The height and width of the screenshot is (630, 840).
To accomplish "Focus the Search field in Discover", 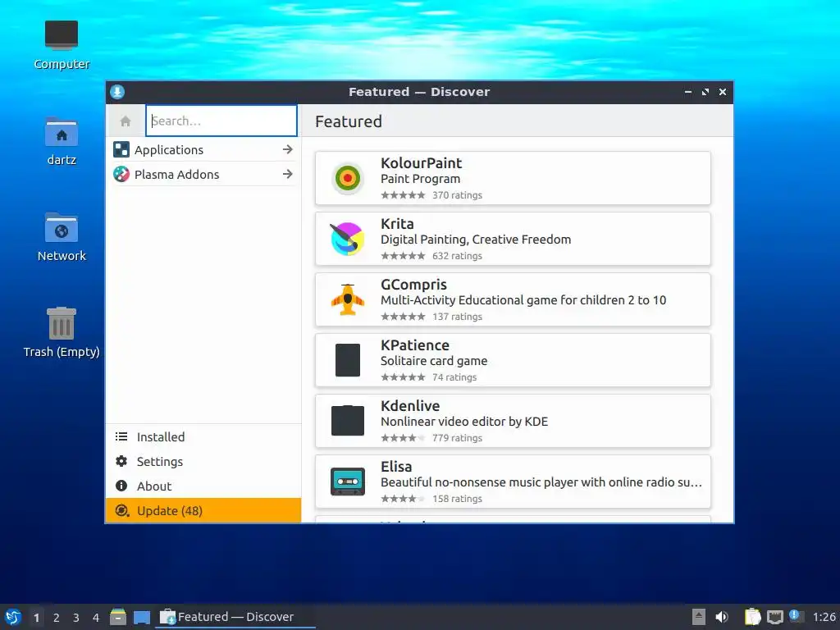I will click(x=221, y=121).
